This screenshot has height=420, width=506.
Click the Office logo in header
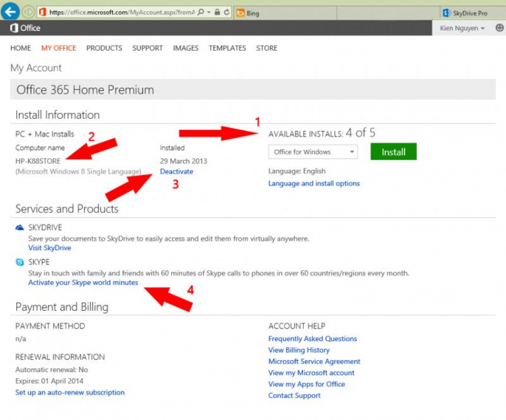click(25, 28)
